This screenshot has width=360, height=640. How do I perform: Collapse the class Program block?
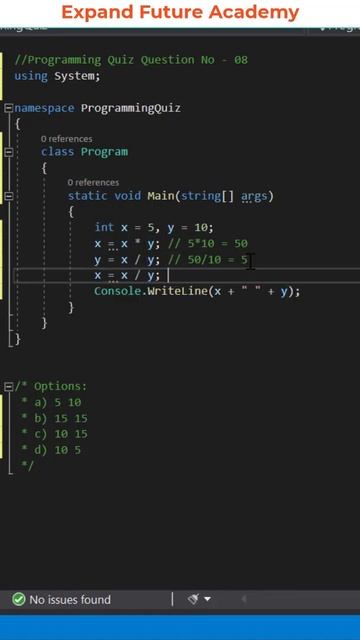8,152
